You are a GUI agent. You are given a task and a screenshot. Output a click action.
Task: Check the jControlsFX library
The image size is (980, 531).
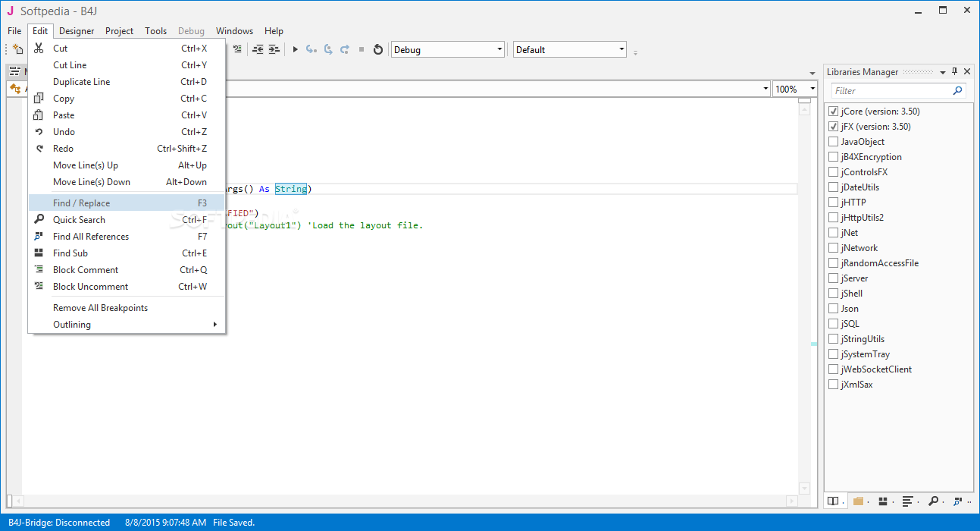coord(834,172)
